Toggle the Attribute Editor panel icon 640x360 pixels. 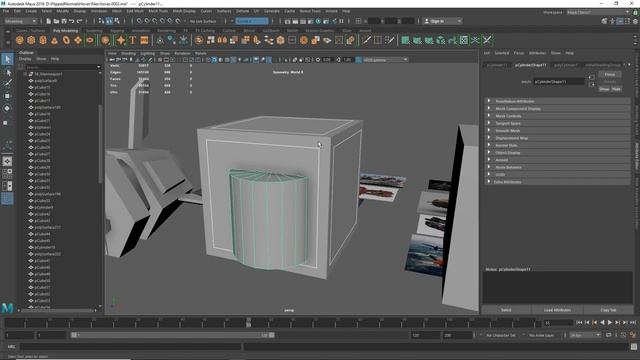[x=620, y=21]
